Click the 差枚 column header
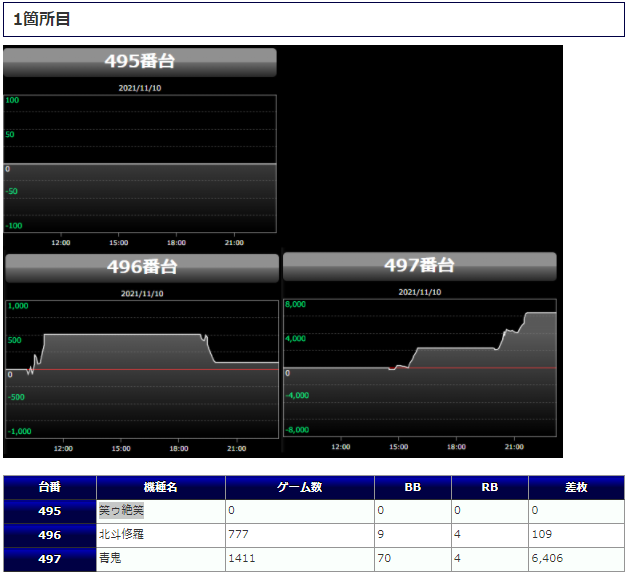The height and width of the screenshot is (577, 628). coord(576,487)
